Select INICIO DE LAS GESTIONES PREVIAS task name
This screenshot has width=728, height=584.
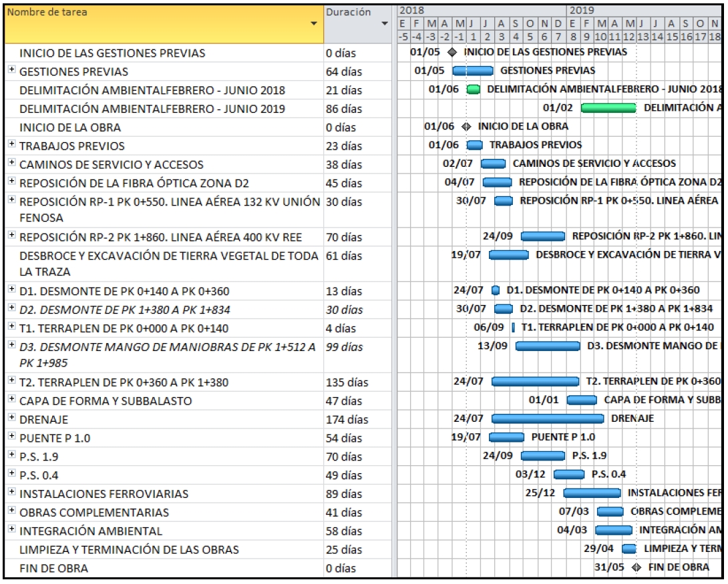click(112, 53)
